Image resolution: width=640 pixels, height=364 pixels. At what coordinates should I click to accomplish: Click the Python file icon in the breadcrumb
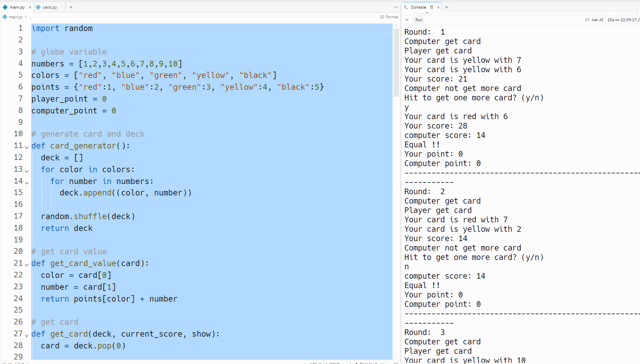[x=4, y=17]
